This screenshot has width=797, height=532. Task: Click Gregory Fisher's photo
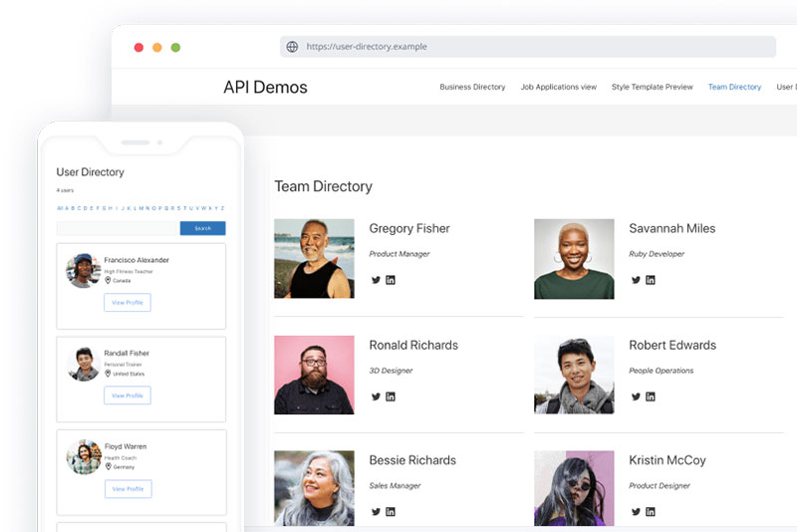[x=314, y=259]
